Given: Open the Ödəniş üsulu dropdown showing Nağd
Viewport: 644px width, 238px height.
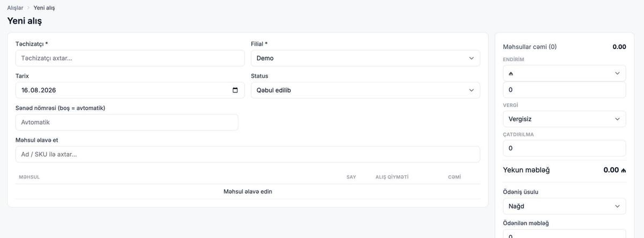Looking at the screenshot, I should (565, 206).
